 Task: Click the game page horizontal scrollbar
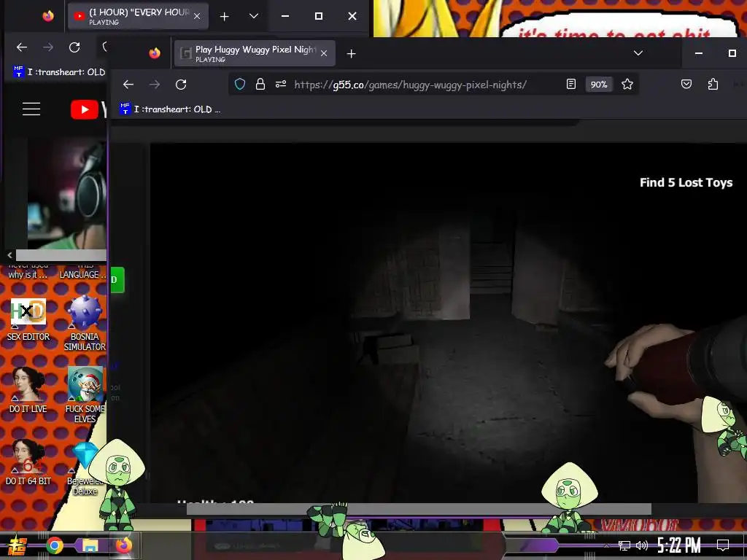tap(419, 509)
